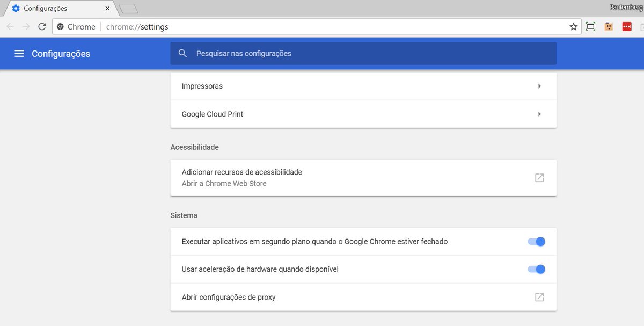Click the gear favicon on Configurações tab
The image size is (644, 326).
pos(16,8)
